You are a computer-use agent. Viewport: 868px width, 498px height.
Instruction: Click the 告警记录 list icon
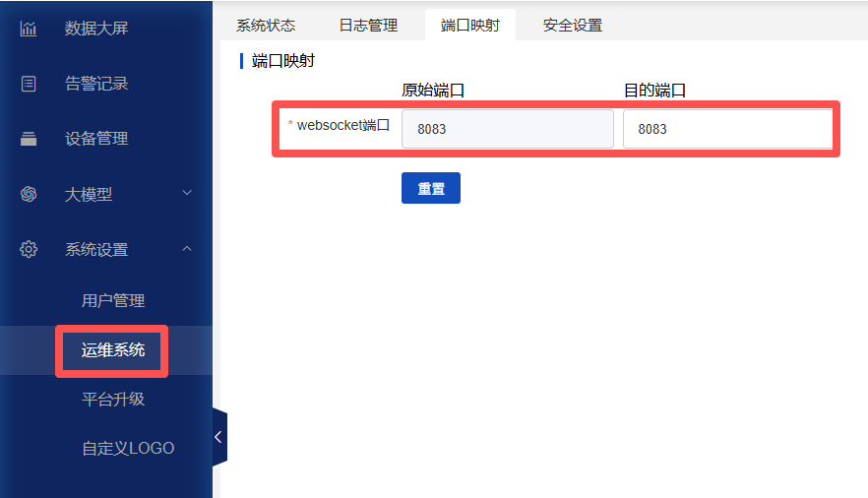click(x=29, y=84)
